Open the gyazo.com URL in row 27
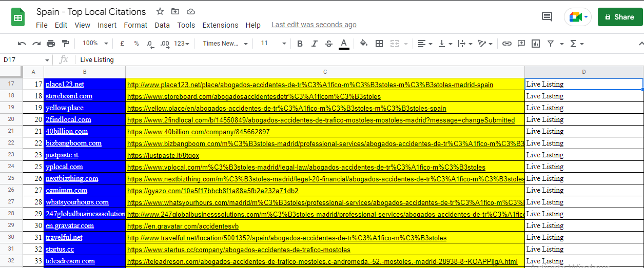644x268 pixels. point(212,191)
